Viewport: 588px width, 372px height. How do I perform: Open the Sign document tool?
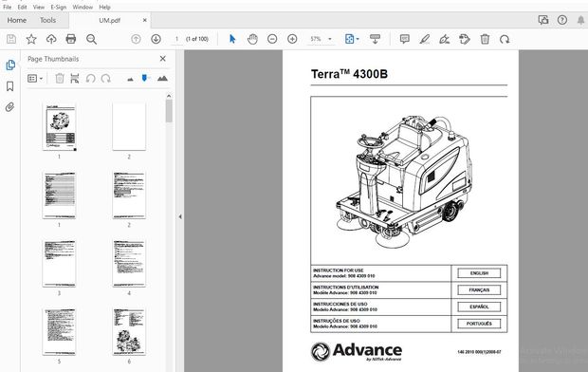tap(445, 39)
